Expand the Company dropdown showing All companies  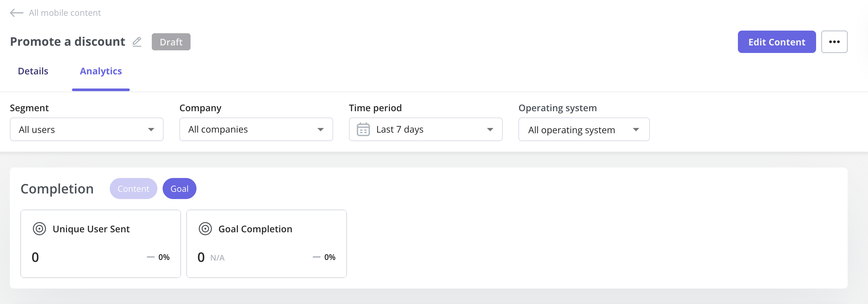pos(256,129)
